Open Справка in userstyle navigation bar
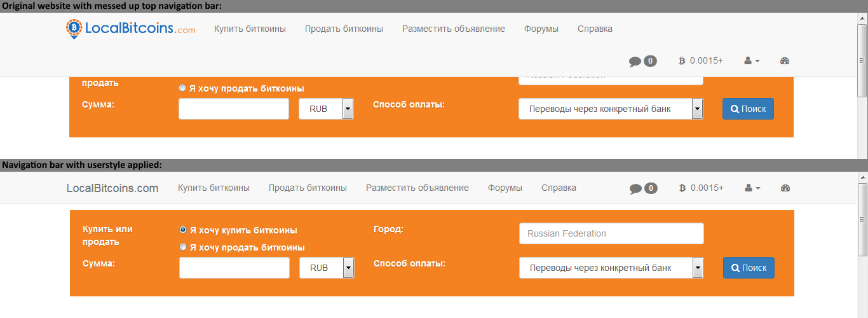The height and width of the screenshot is (318, 868). 559,188
